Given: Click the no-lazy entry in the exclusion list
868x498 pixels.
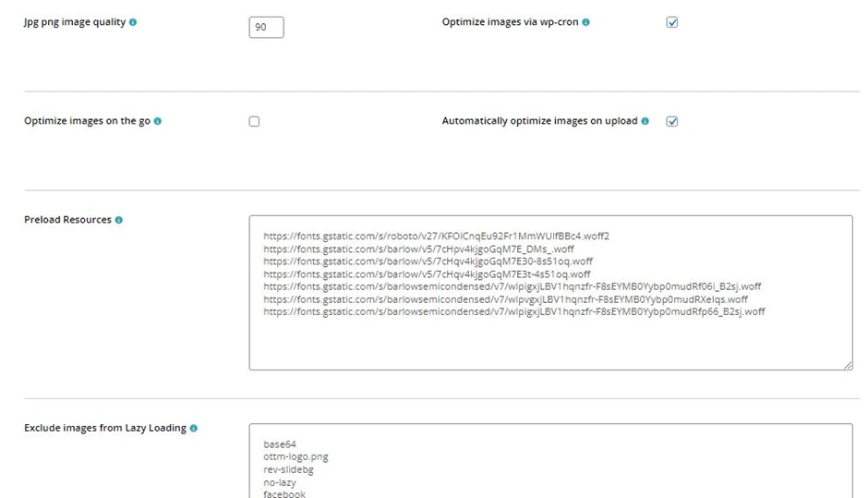Looking at the screenshot, I should (281, 481).
